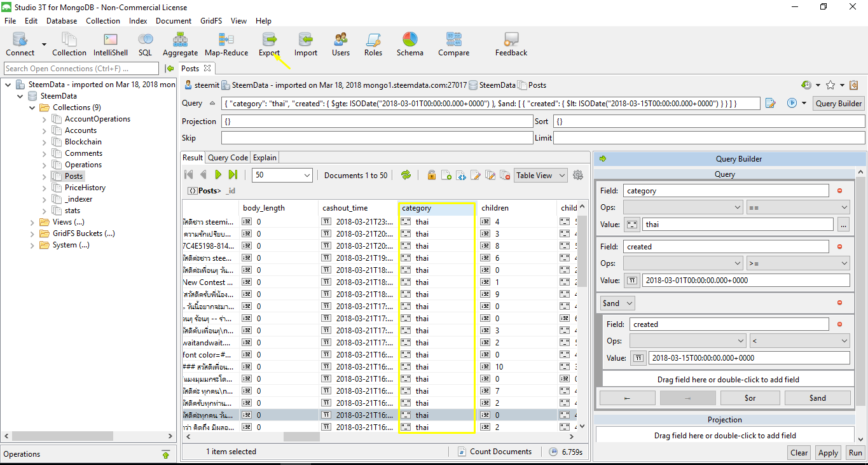
Task: Expand the Views folder in tree
Action: (x=32, y=222)
